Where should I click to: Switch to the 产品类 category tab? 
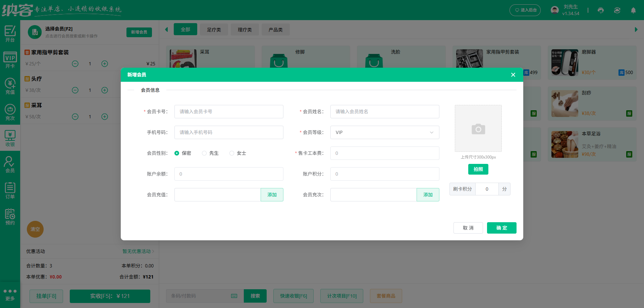(275, 29)
